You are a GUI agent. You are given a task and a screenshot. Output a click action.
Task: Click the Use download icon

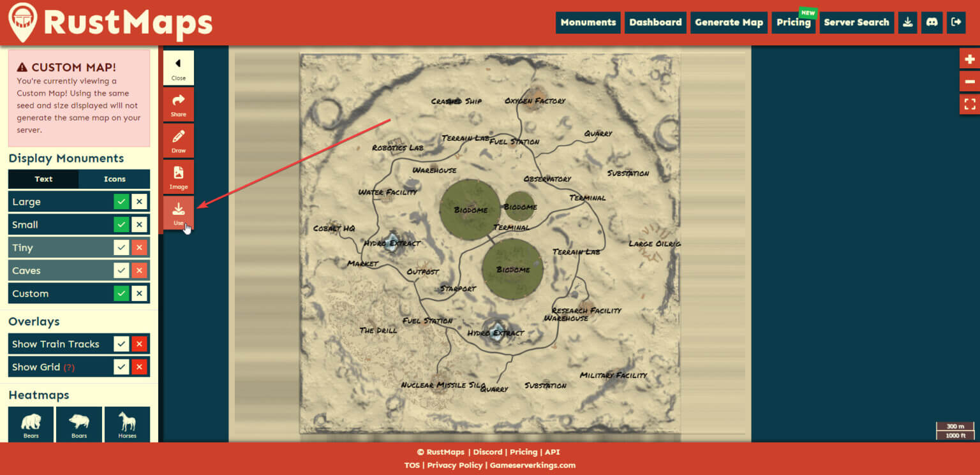coord(179,209)
